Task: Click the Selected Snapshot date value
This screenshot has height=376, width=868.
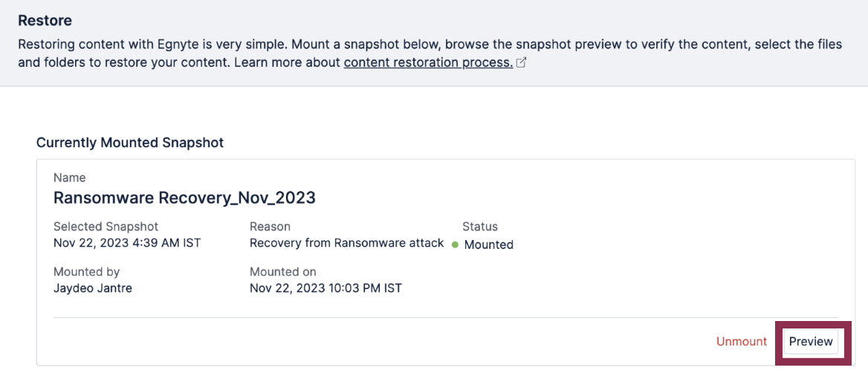Action: click(x=127, y=242)
